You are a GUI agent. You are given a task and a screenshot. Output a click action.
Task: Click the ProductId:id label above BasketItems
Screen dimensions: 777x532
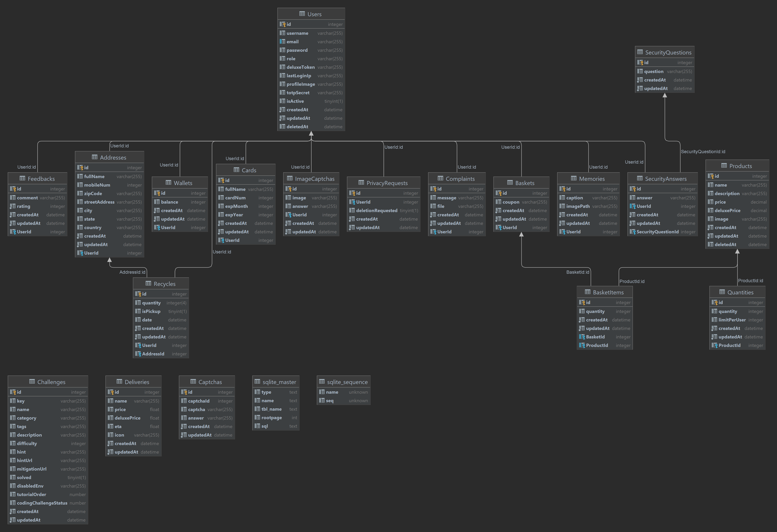pos(632,281)
